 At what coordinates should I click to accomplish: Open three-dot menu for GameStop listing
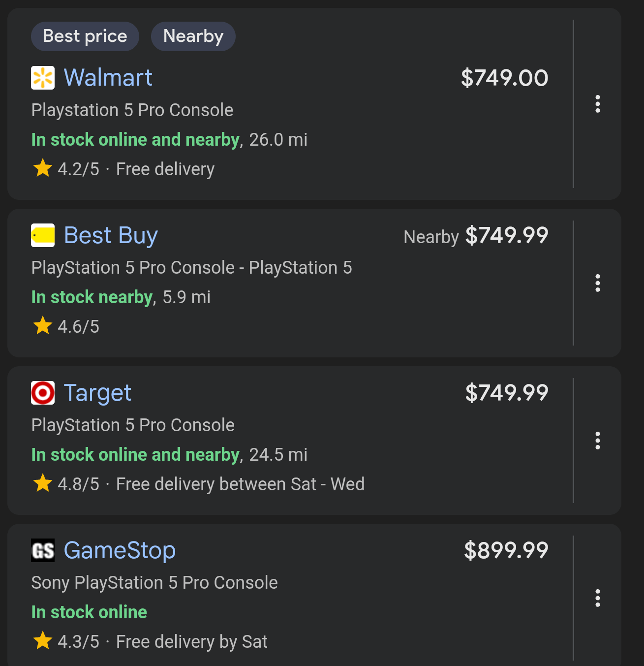[597, 598]
